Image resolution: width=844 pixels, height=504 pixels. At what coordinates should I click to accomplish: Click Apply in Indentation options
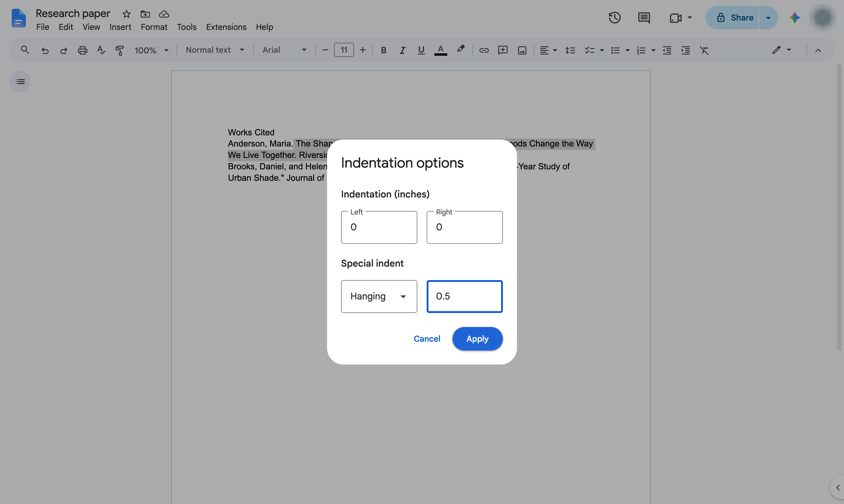coord(477,339)
